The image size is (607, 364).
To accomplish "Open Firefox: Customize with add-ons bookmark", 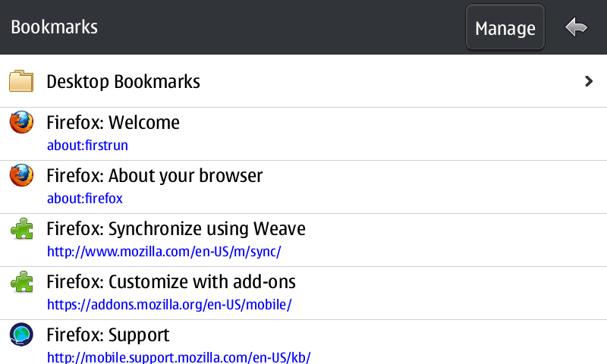I will pyautogui.click(x=171, y=281).
